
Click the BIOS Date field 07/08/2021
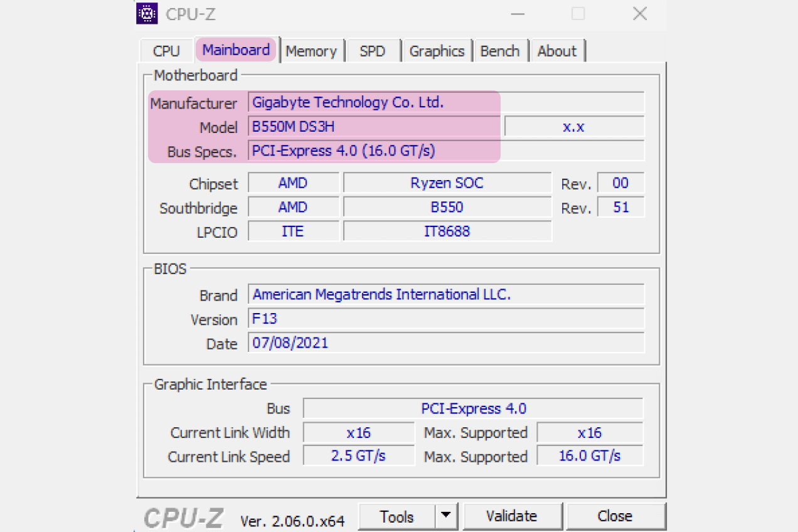point(445,343)
